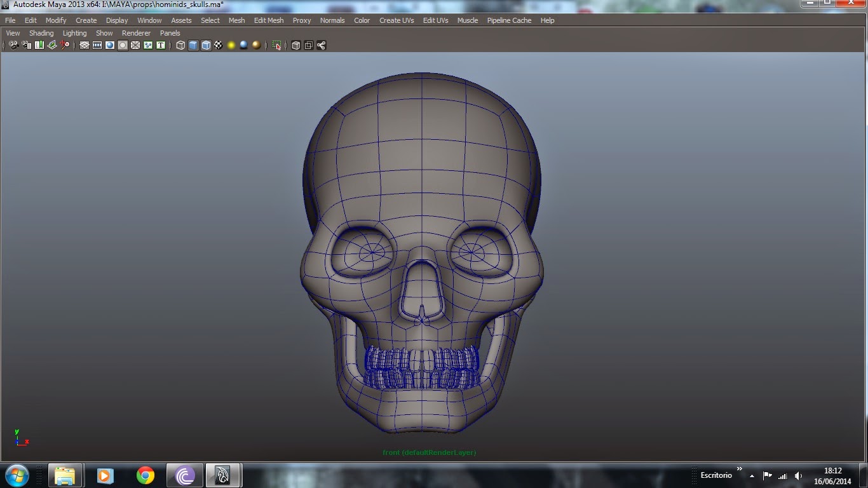This screenshot has height=488, width=868.
Task: Select the camera attributes icon in panel toolbar
Action: (26, 44)
